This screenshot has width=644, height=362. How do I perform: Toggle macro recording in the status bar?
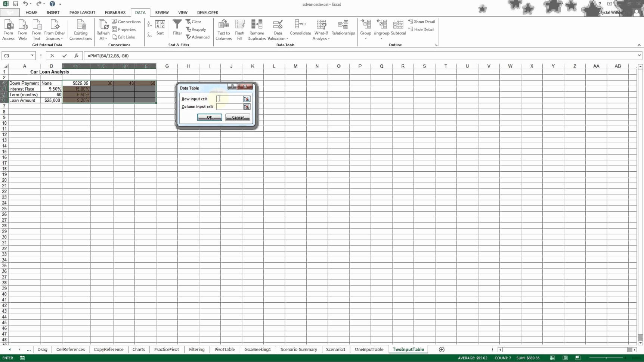(x=22, y=358)
